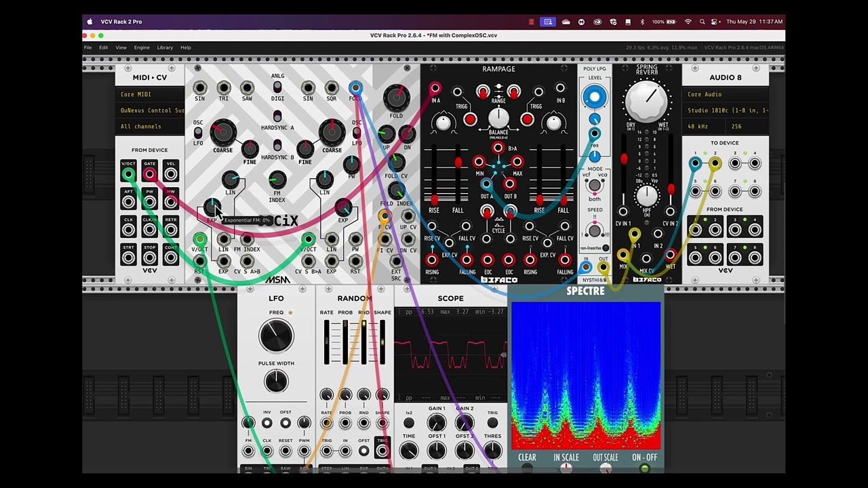Toggle Rampage left CYCLE switch
868x488 pixels.
487,212
